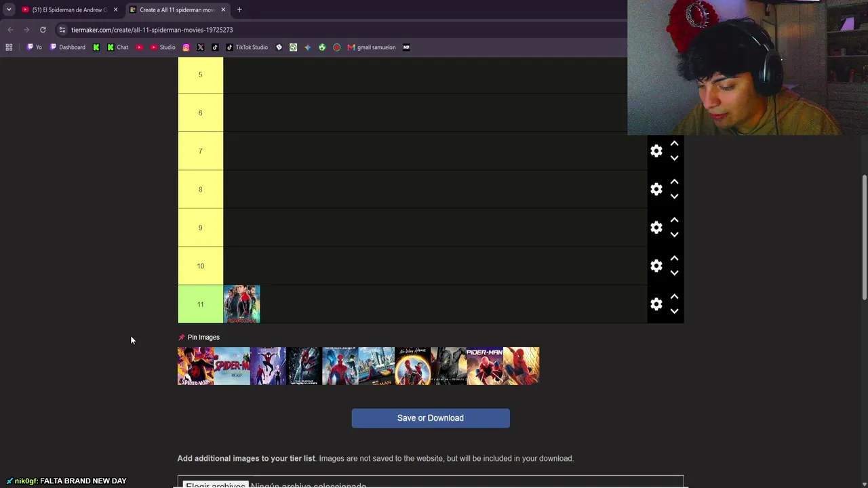This screenshot has width=868, height=488.
Task: Open settings gear for tier 9
Action: click(x=656, y=228)
